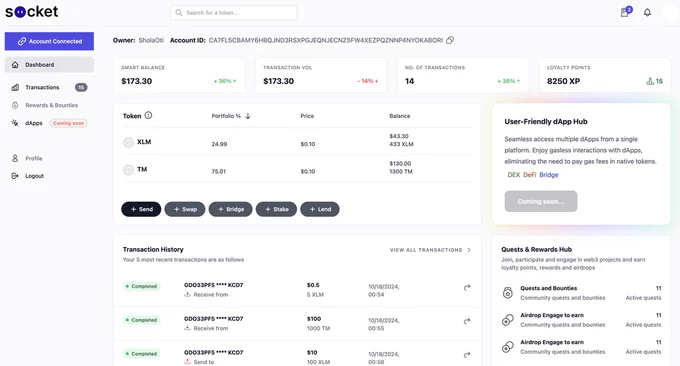
Task: Share the $100 transaction via arrow icon
Action: [467, 321]
